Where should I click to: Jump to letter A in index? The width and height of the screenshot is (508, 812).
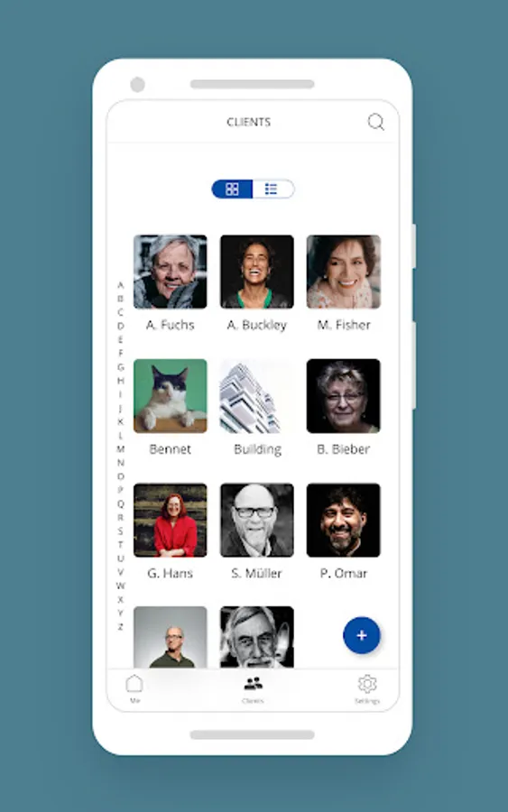pos(120,285)
